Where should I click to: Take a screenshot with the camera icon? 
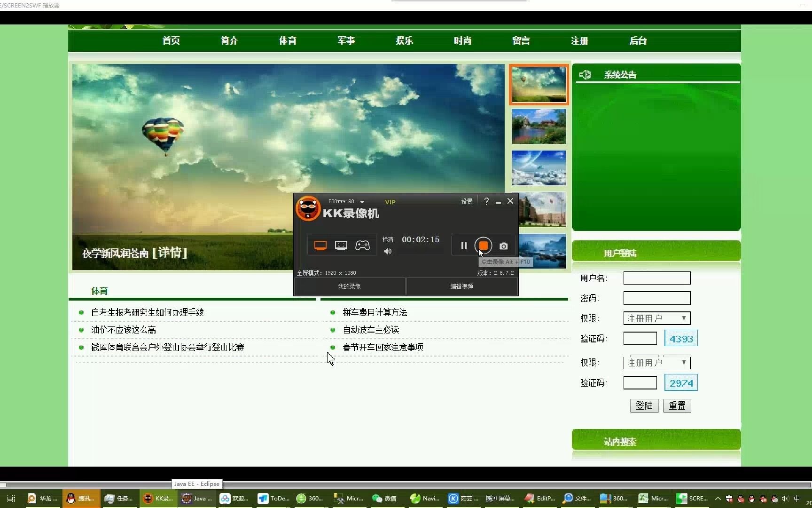pyautogui.click(x=503, y=246)
